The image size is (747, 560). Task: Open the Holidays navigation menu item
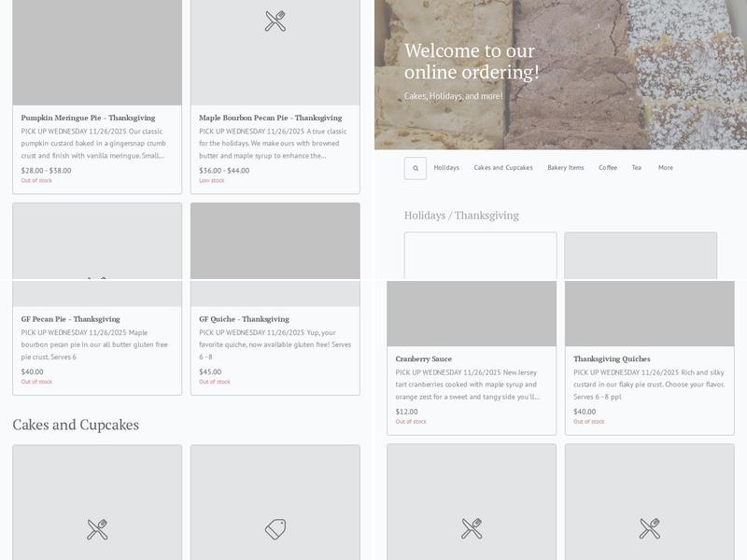[446, 168]
